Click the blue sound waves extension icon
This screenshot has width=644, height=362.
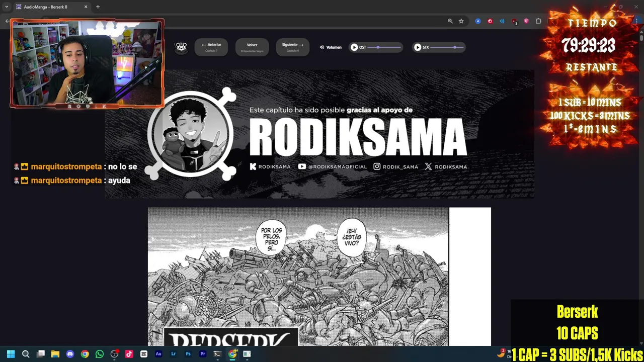[x=502, y=21]
